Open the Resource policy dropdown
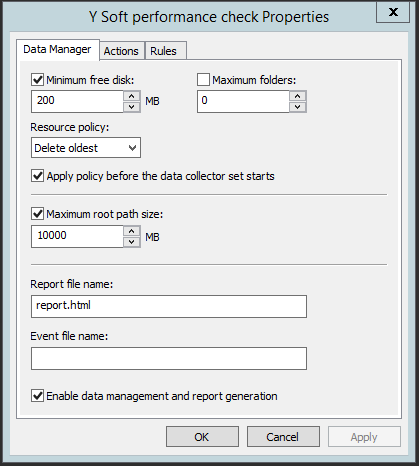 (86, 148)
